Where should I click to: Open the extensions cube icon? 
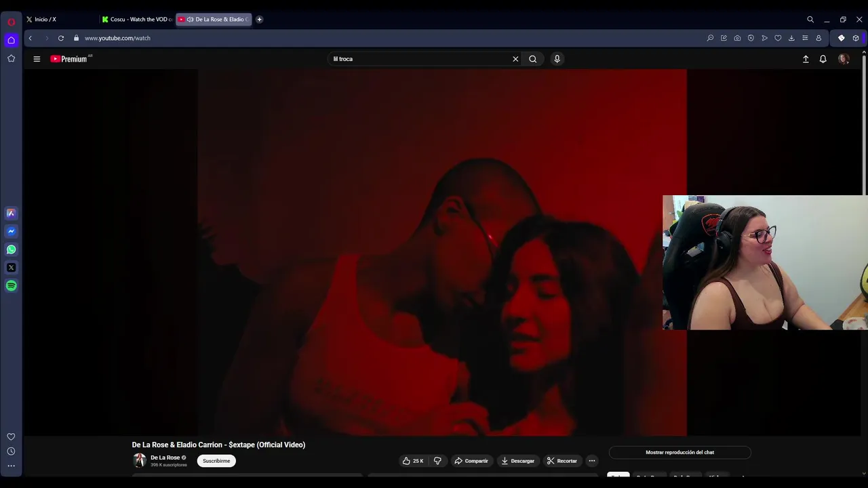point(856,38)
